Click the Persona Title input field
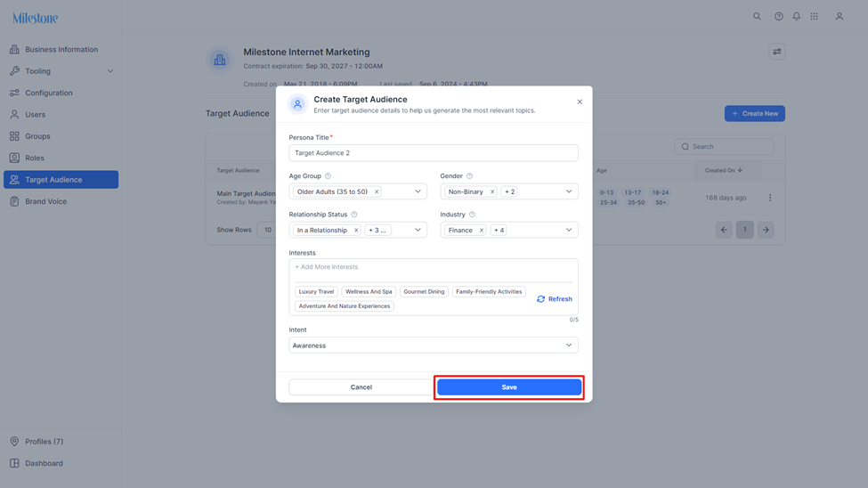 [434, 153]
